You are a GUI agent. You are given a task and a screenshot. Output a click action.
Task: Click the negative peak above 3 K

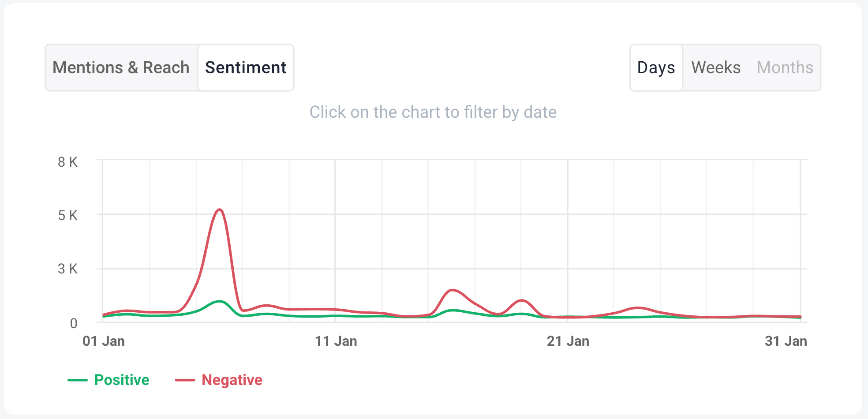point(219,210)
